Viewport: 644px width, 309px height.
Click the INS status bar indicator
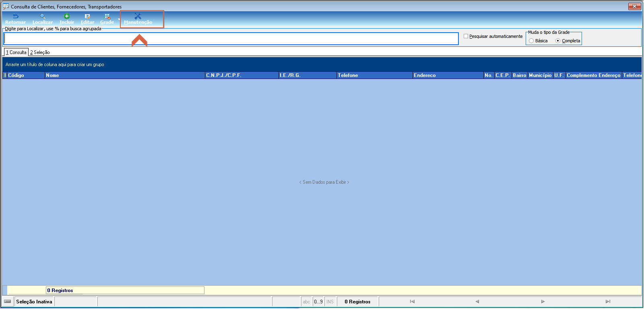pyautogui.click(x=330, y=302)
